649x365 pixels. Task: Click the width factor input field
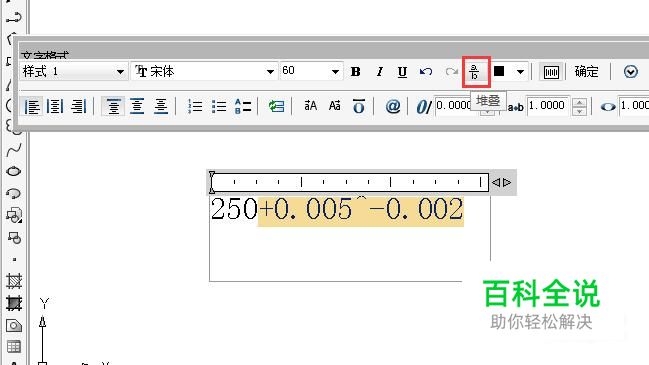coord(634,106)
